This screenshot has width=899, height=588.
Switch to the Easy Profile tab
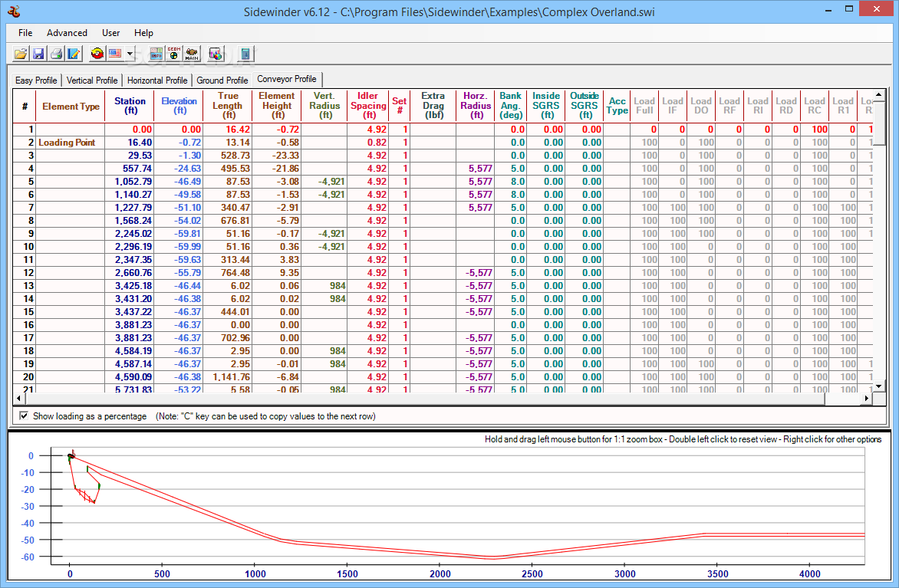[x=36, y=80]
